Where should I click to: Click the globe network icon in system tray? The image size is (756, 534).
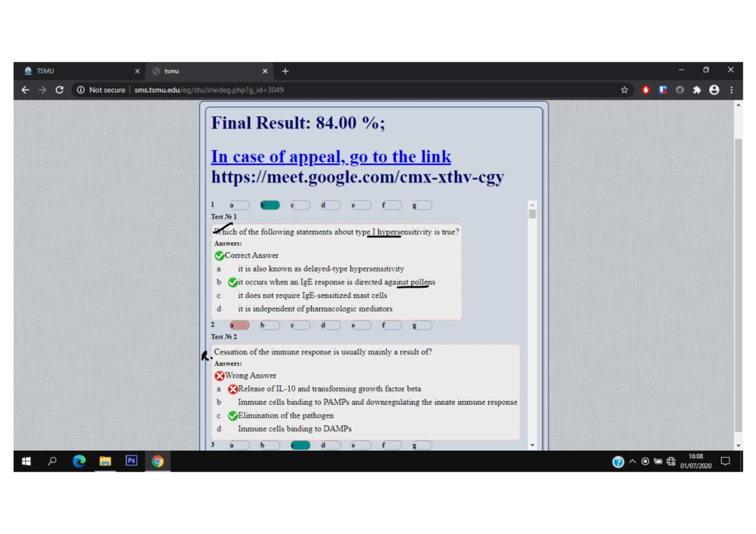click(x=670, y=461)
